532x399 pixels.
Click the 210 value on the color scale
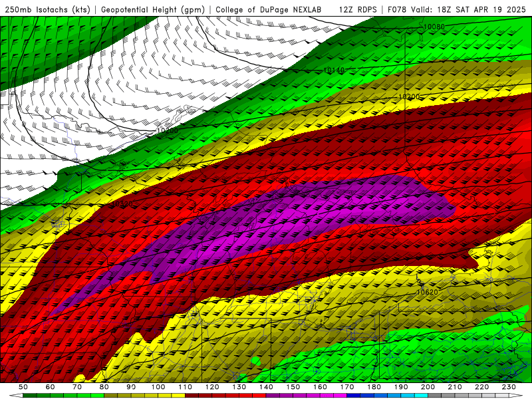pos(455,387)
